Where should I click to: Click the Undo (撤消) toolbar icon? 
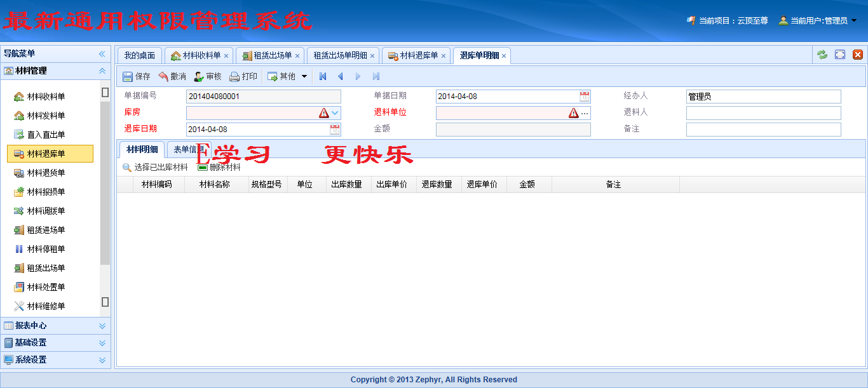pyautogui.click(x=163, y=77)
